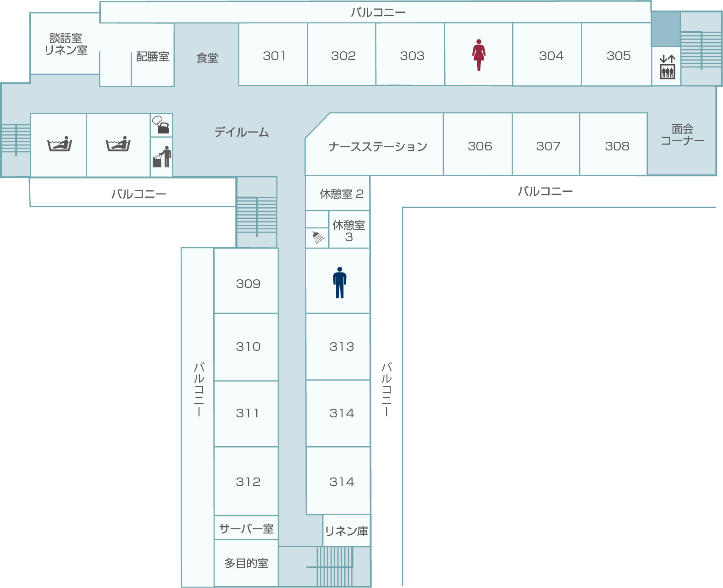Click the 面会コーナー label
The image size is (723, 588).
pos(682,135)
